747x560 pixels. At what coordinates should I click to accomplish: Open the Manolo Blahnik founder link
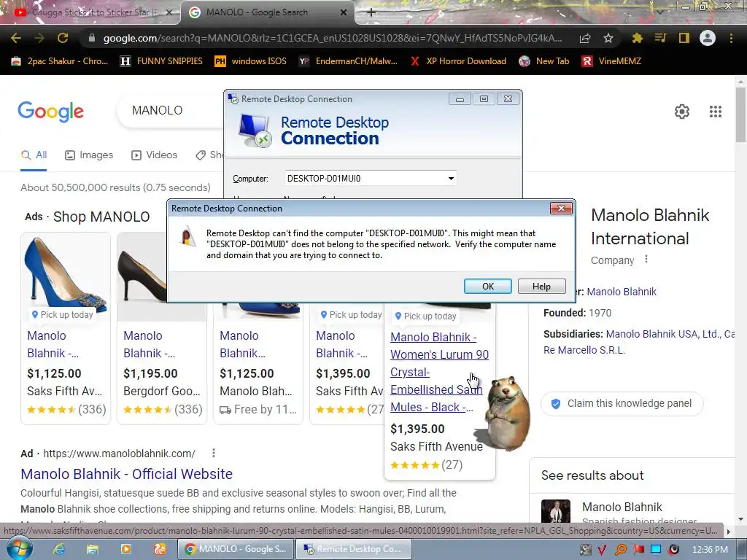point(622,292)
